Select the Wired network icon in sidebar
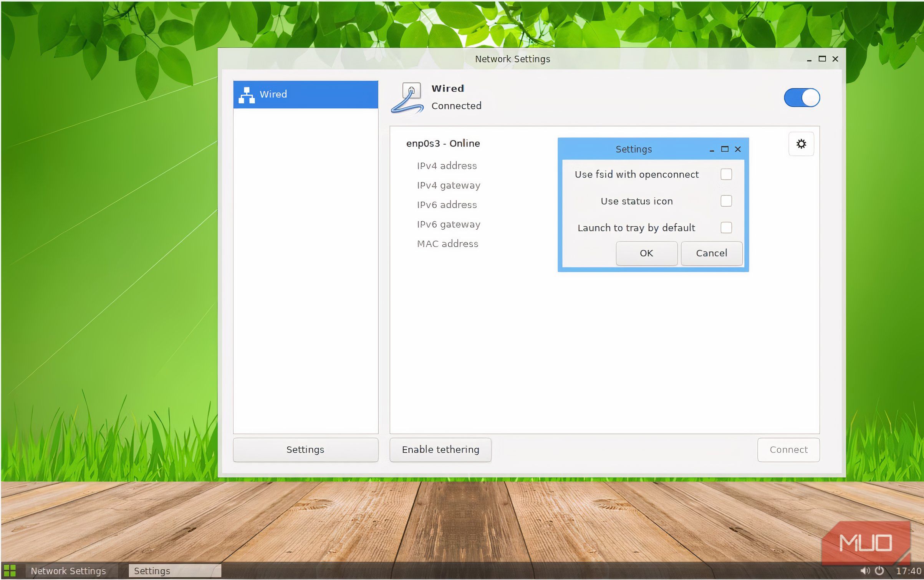Screen dimensions: 924x580 click(x=246, y=95)
